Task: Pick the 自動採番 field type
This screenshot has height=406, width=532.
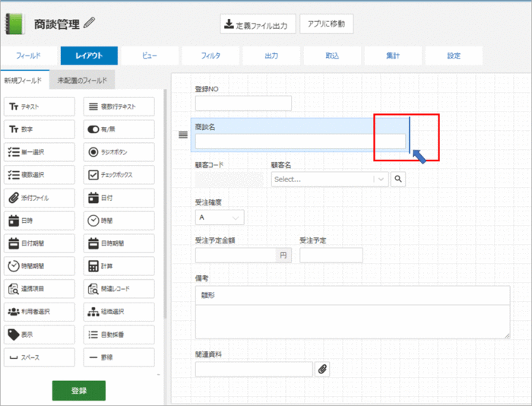Action: (x=119, y=335)
